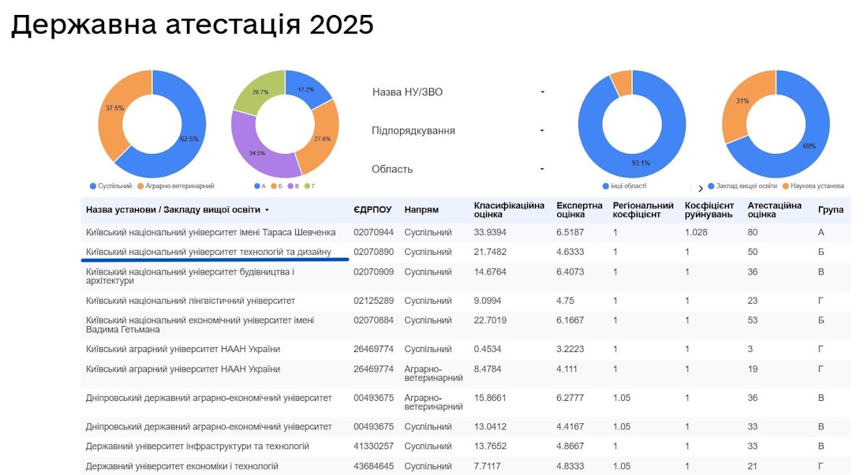Click attestation score 23

pos(752,301)
